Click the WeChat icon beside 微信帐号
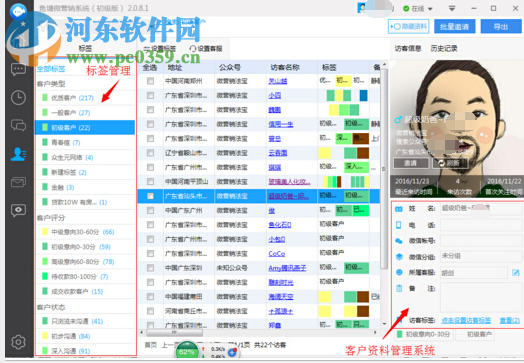Viewport: 524px width, 363px height. (x=399, y=241)
